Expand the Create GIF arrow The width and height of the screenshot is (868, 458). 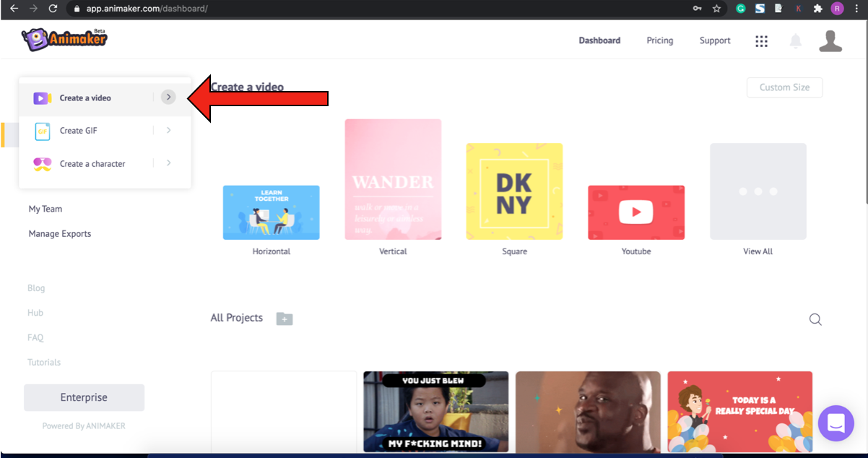(x=168, y=130)
